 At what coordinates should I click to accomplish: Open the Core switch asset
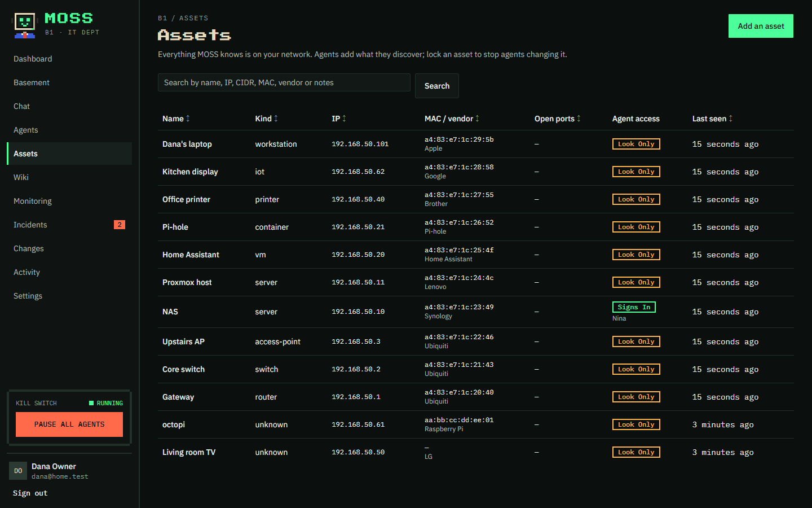[x=183, y=369]
